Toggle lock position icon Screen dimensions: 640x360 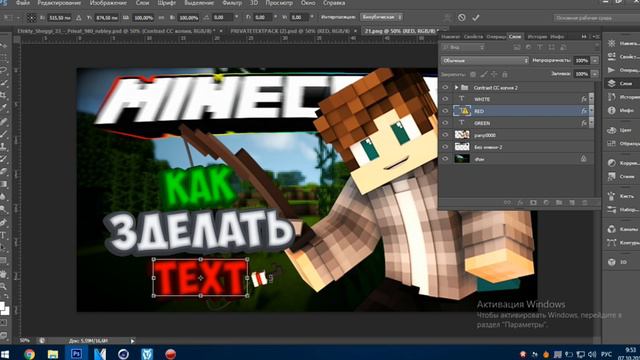pyautogui.click(x=494, y=74)
